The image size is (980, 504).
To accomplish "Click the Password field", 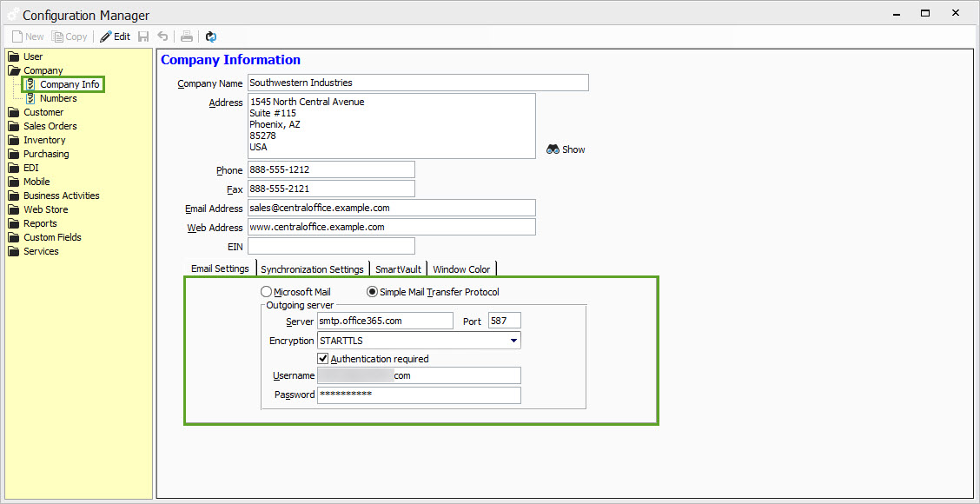I will point(420,395).
